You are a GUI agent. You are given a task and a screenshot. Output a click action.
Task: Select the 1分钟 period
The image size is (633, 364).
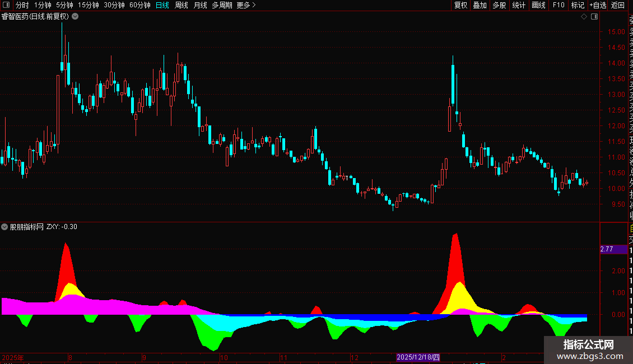43,5
